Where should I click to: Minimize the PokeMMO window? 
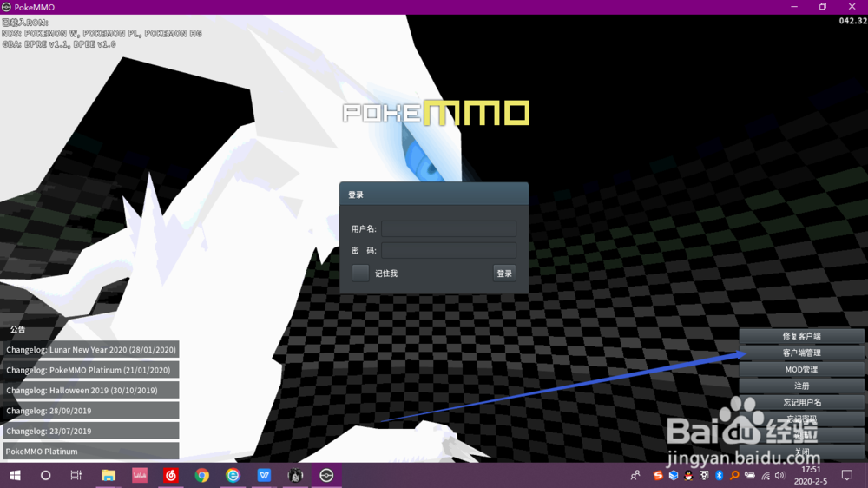[x=794, y=7]
